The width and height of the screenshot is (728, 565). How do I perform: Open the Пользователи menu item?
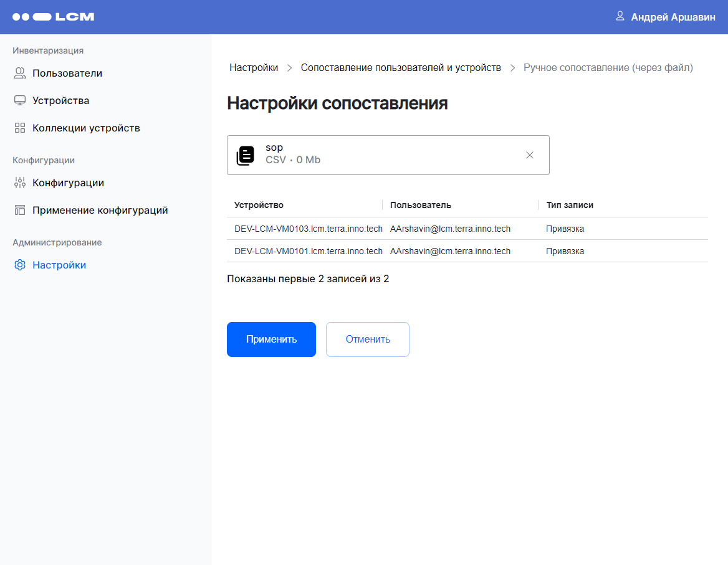pyautogui.click(x=67, y=74)
